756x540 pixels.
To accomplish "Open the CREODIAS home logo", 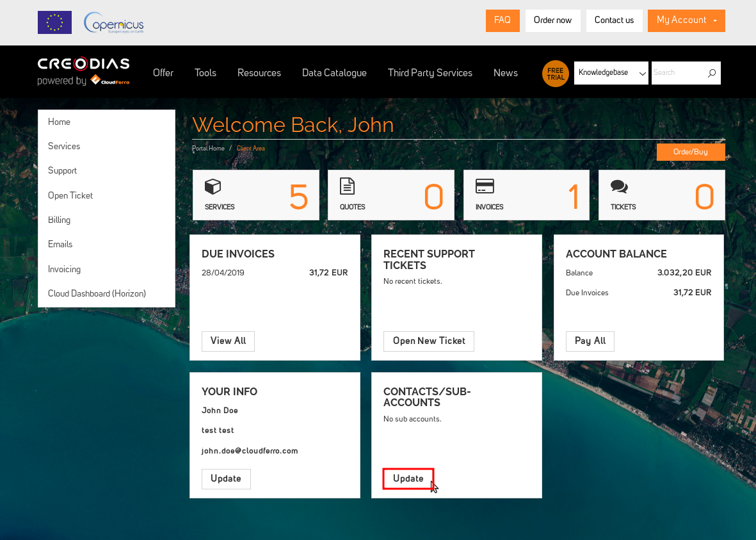I will (83, 71).
